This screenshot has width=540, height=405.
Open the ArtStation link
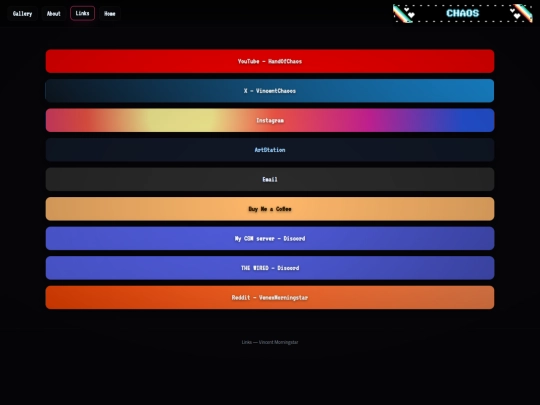270,150
